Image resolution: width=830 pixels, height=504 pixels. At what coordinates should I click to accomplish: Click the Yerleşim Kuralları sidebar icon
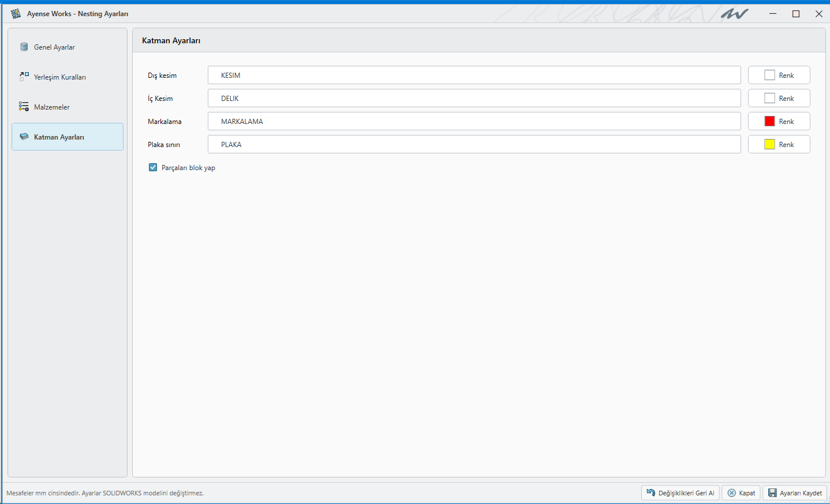24,77
